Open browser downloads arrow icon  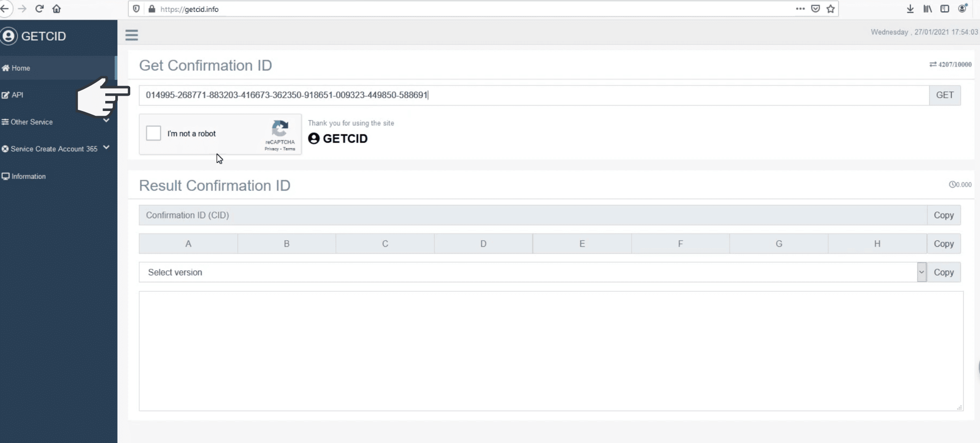click(910, 9)
